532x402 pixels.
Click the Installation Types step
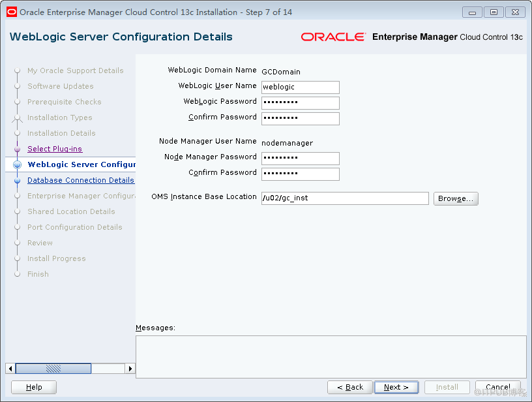(x=60, y=117)
